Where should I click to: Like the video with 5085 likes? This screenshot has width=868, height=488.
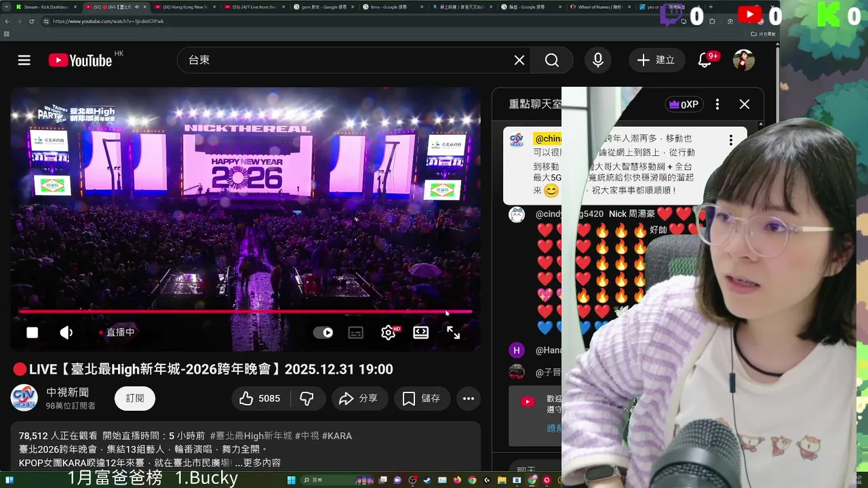coord(260,399)
